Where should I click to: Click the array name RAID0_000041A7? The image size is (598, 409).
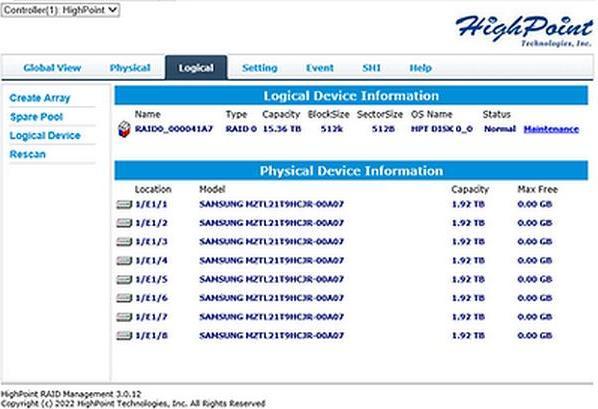point(174,129)
